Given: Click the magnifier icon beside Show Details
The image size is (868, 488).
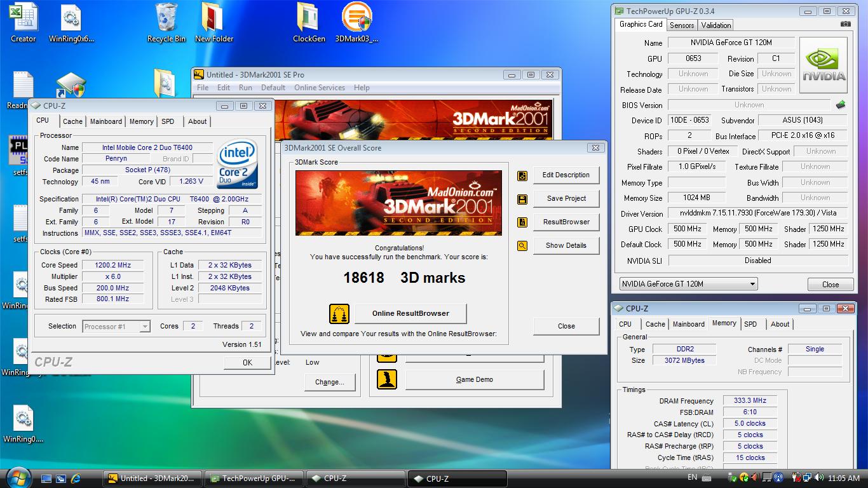Looking at the screenshot, I should click(522, 245).
